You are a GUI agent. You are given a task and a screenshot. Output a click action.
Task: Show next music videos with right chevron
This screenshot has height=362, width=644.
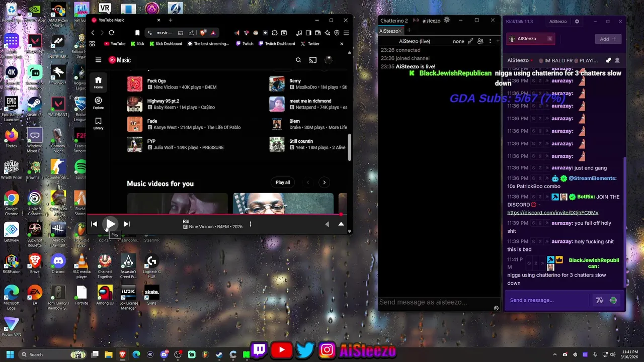(325, 183)
